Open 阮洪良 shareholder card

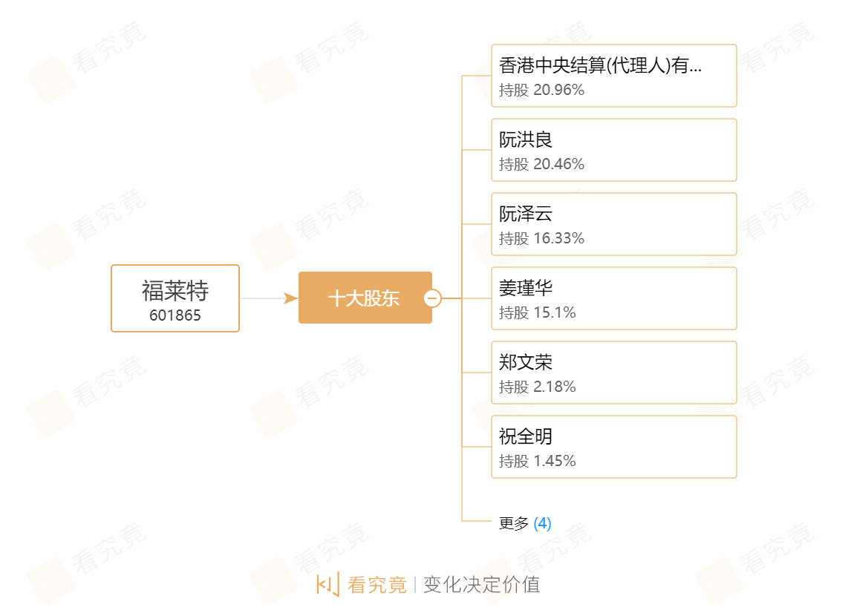613,150
